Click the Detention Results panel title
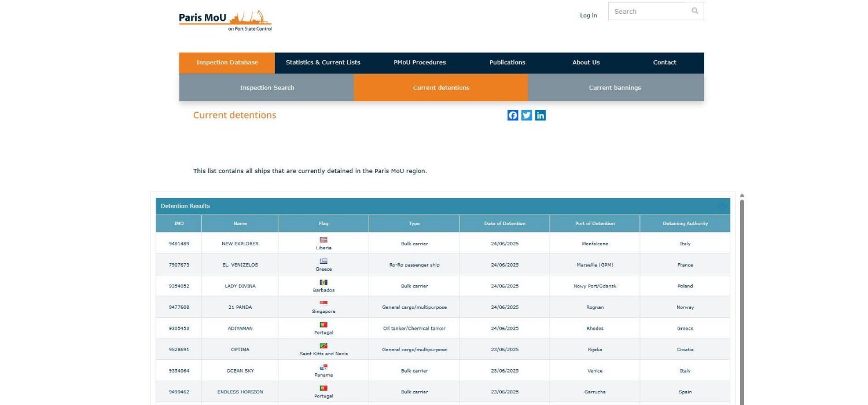 point(185,206)
